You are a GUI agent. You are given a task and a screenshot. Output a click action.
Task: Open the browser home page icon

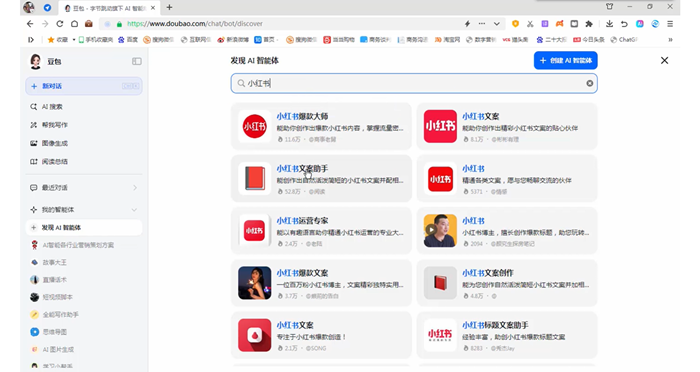(x=74, y=24)
